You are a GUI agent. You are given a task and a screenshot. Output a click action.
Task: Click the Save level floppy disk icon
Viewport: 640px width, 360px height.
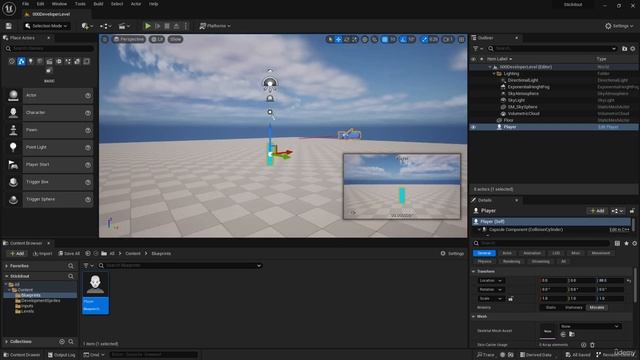(9, 26)
